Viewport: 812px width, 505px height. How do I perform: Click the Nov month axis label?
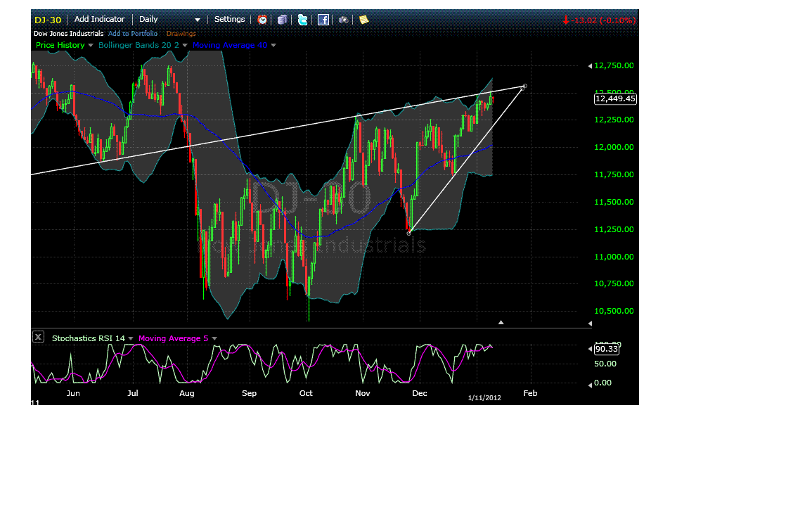pyautogui.click(x=363, y=393)
